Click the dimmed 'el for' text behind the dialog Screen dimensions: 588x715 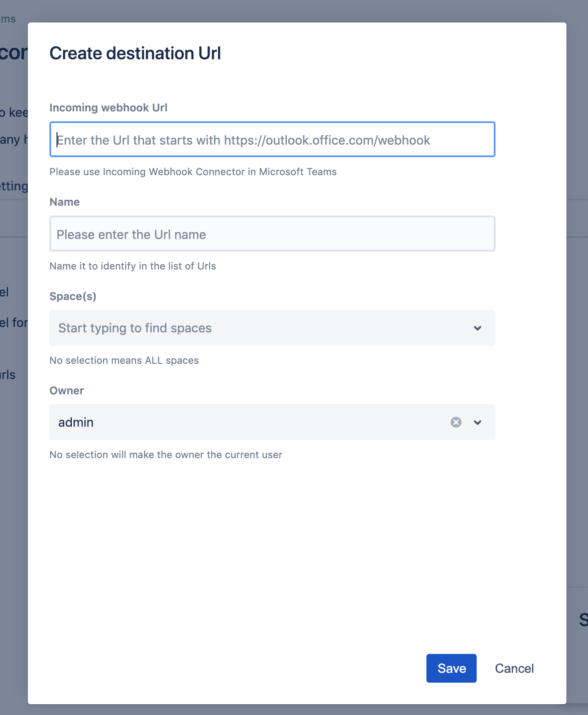(13, 322)
